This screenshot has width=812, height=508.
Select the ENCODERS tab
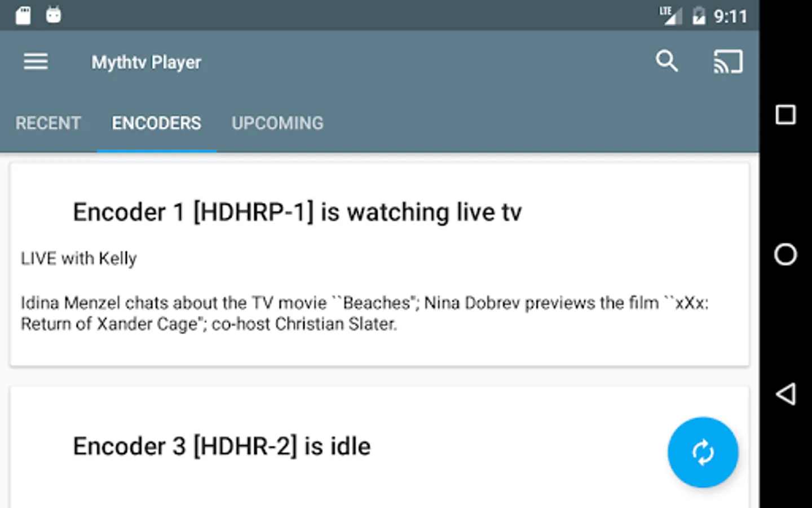click(x=156, y=123)
